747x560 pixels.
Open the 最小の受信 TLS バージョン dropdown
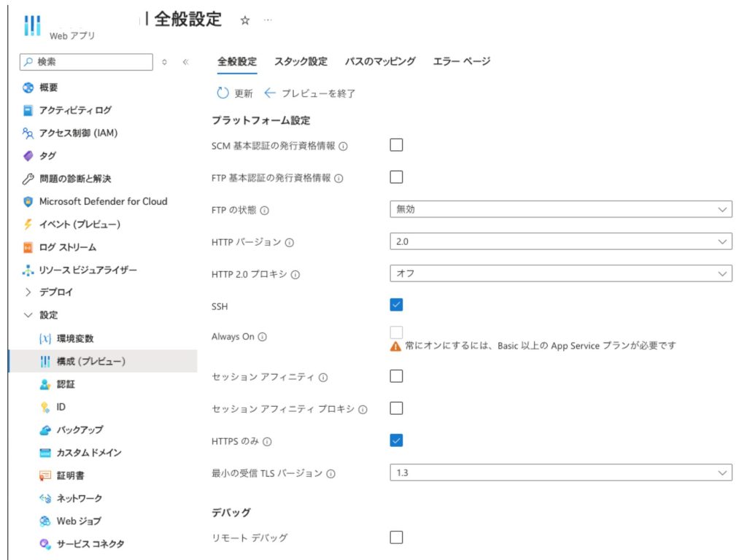(560, 473)
